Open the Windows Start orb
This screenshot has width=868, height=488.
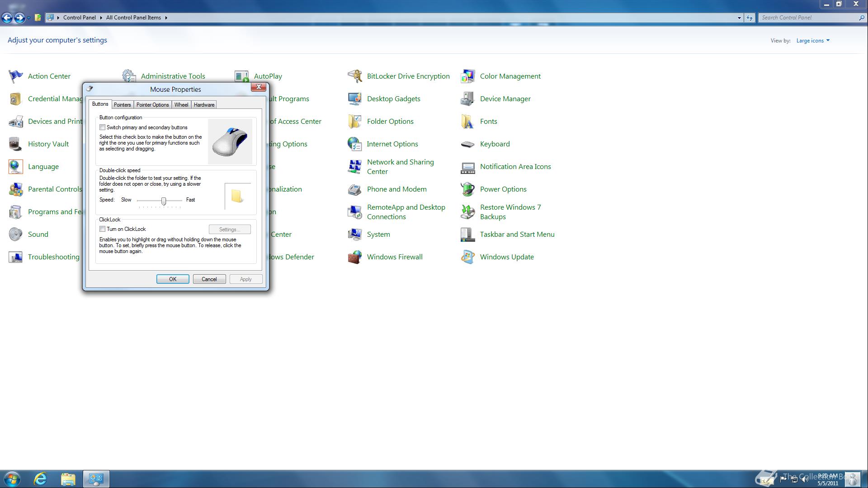12,479
